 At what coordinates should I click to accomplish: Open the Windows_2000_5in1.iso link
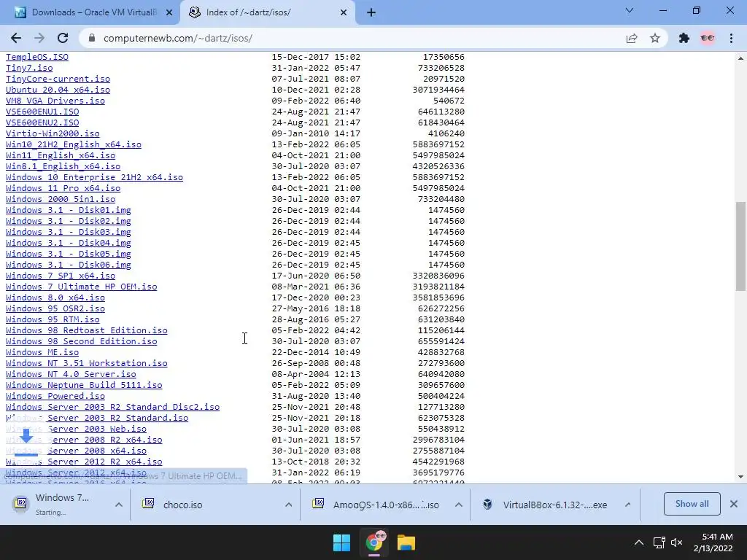61,200
